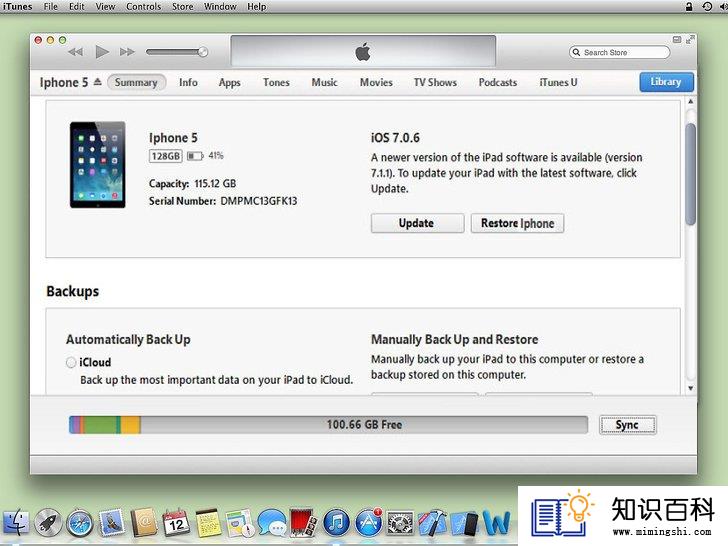Open App Store icon with badge
This screenshot has width=728, height=546.
369,522
